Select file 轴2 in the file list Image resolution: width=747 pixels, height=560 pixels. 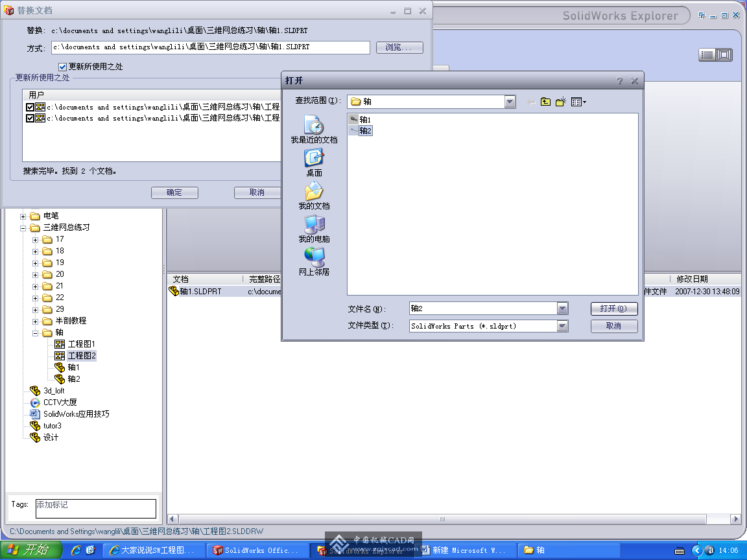[360, 130]
